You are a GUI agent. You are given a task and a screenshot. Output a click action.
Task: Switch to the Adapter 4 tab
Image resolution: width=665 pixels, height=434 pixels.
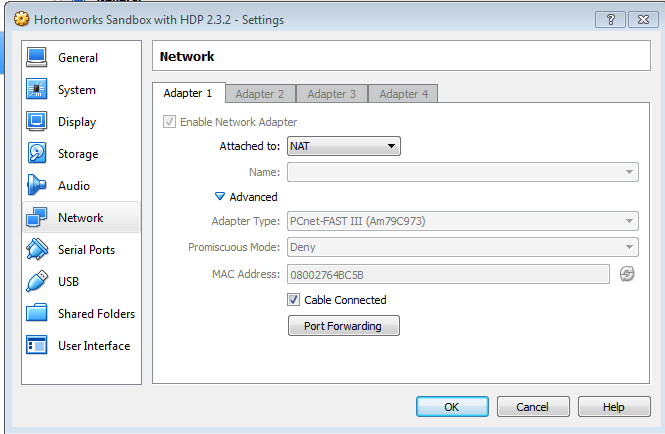pyautogui.click(x=403, y=94)
